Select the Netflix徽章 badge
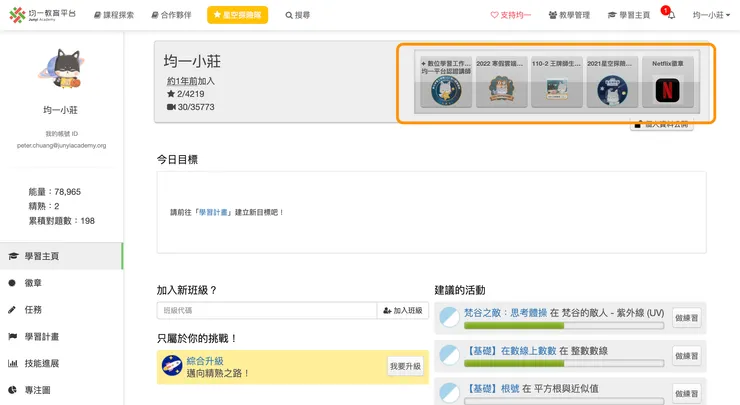Viewport: 740px width, 405px height. tap(668, 82)
